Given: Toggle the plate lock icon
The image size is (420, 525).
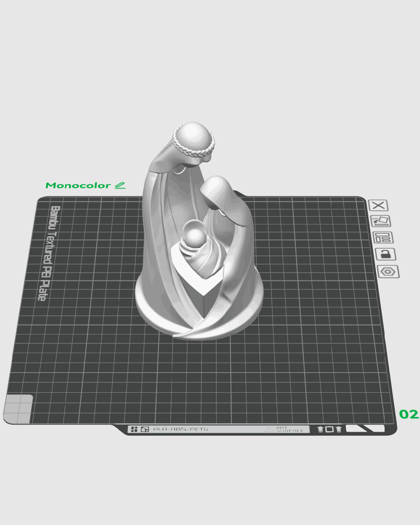Looking at the screenshot, I should click(x=385, y=254).
